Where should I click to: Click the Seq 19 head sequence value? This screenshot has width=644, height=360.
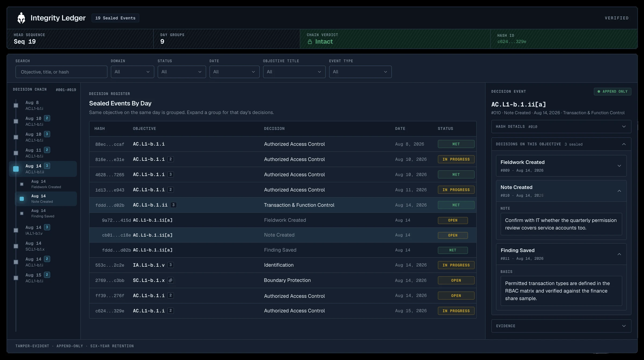(x=25, y=42)
